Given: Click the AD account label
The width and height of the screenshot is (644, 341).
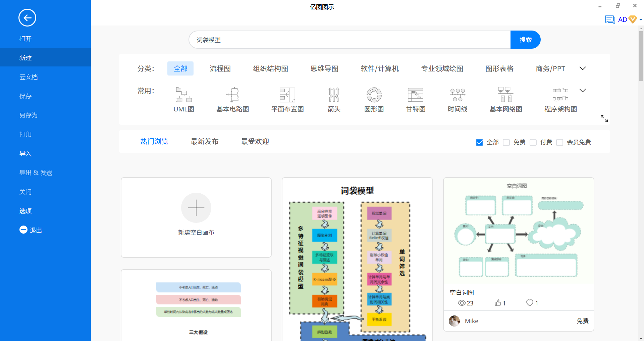Looking at the screenshot, I should tap(623, 19).
